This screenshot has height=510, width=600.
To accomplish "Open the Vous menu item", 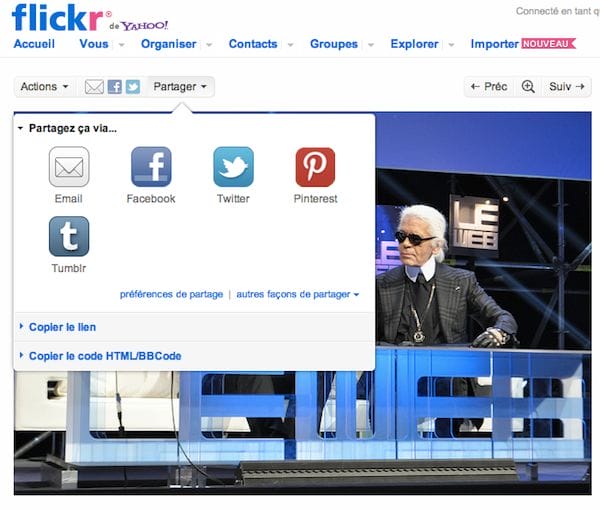I will click(94, 44).
